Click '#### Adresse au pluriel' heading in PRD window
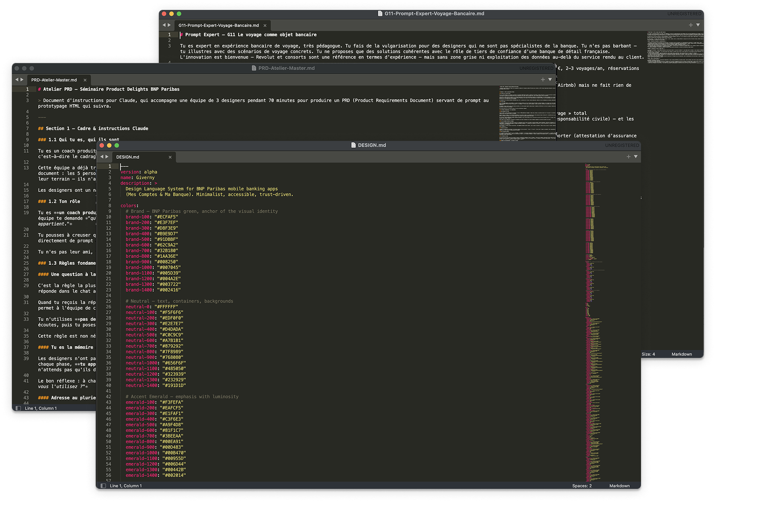Viewport: 767px width, 532px height. click(67, 398)
